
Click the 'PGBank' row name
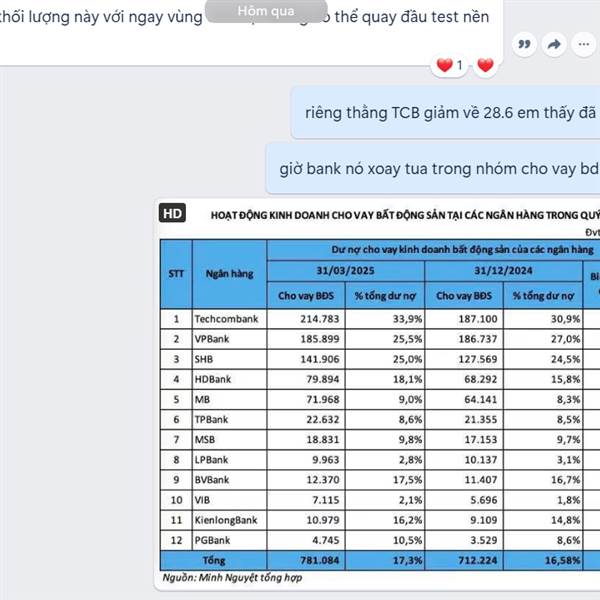pyautogui.click(x=212, y=540)
